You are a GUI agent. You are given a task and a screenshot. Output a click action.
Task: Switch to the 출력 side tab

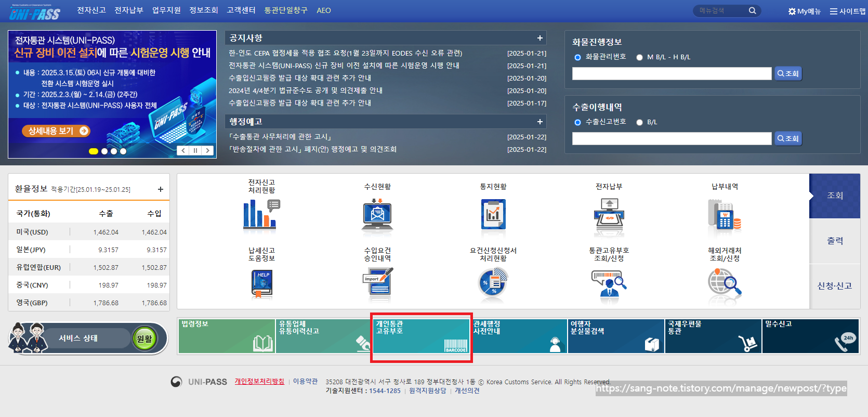coord(835,241)
